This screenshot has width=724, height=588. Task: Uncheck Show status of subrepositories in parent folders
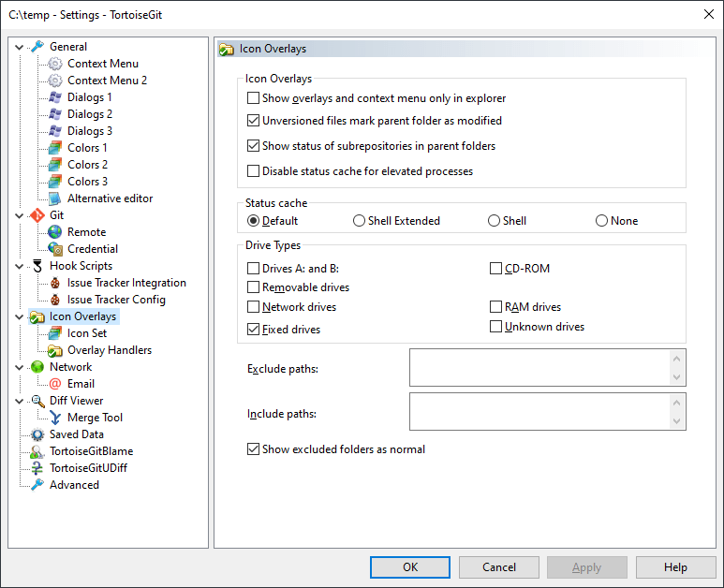coord(253,146)
